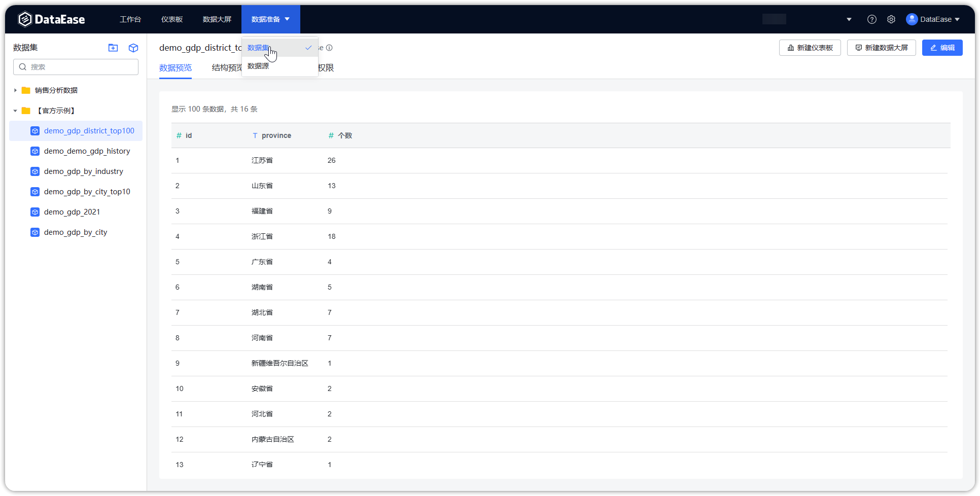Open the help question-mark icon
Viewport: 980px width, 496px height.
click(x=871, y=19)
